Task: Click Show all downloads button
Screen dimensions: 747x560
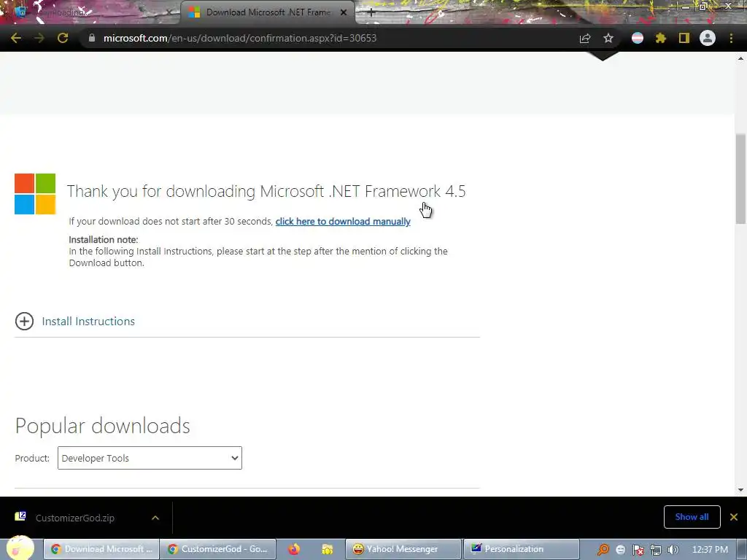Action: pos(692,517)
